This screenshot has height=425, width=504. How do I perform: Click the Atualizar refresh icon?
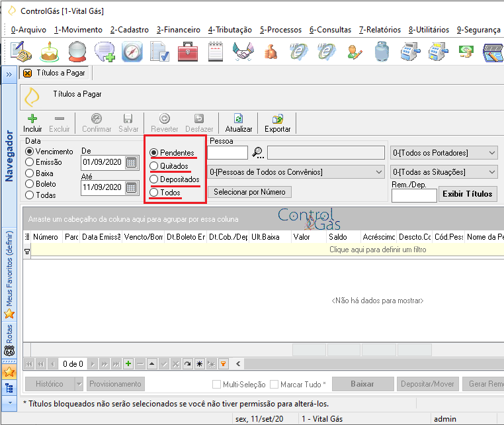[239, 118]
